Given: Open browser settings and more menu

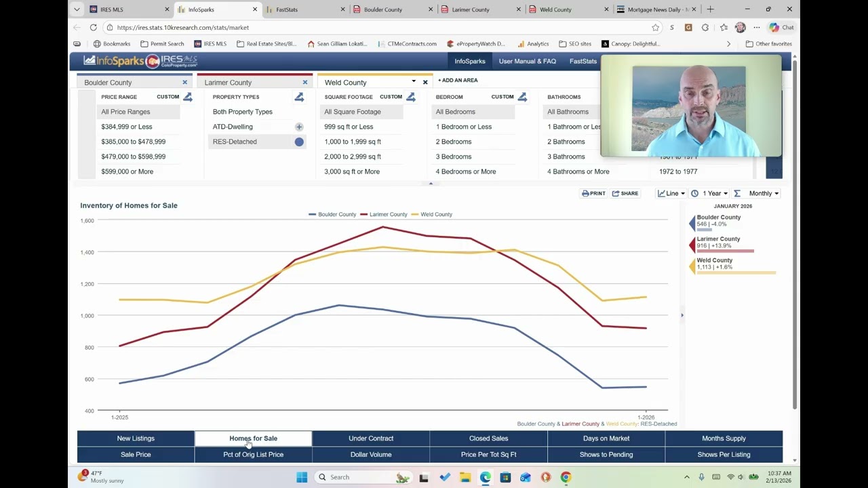Looking at the screenshot, I should point(757,28).
